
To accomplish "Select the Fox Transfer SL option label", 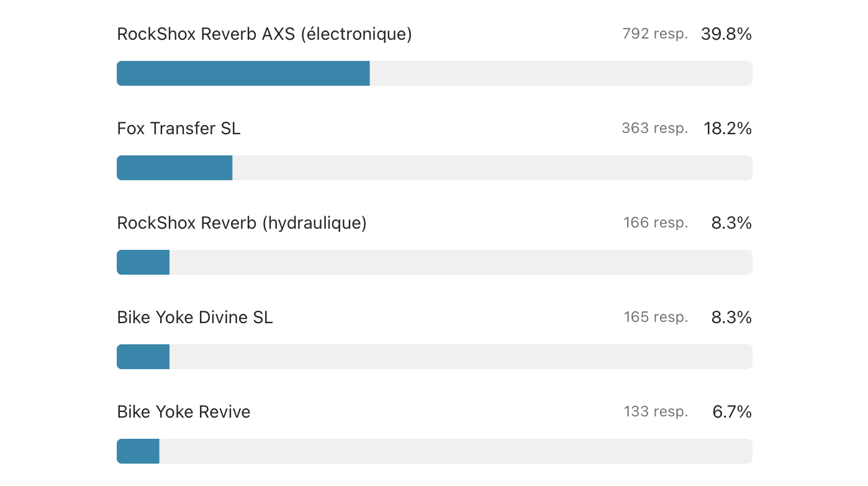I will [178, 129].
